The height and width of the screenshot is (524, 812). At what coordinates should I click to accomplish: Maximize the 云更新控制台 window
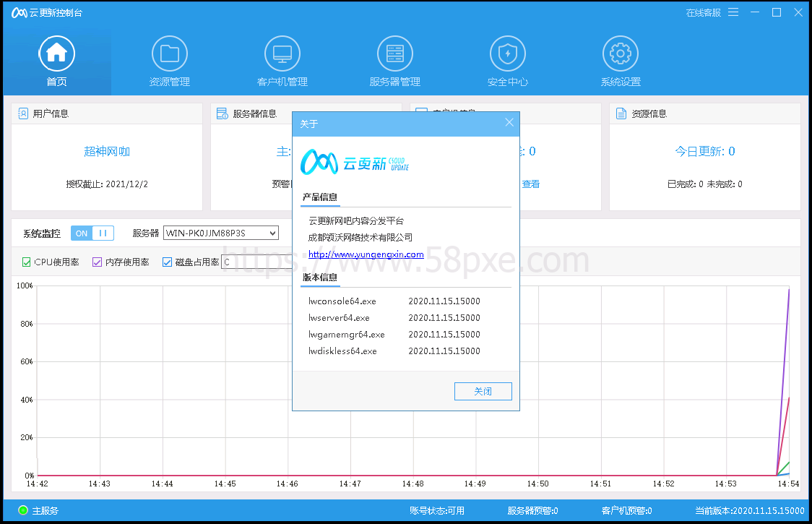click(x=777, y=12)
